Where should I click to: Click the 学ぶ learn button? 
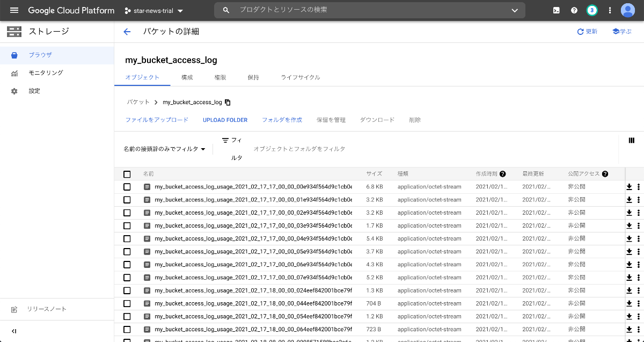click(x=622, y=32)
